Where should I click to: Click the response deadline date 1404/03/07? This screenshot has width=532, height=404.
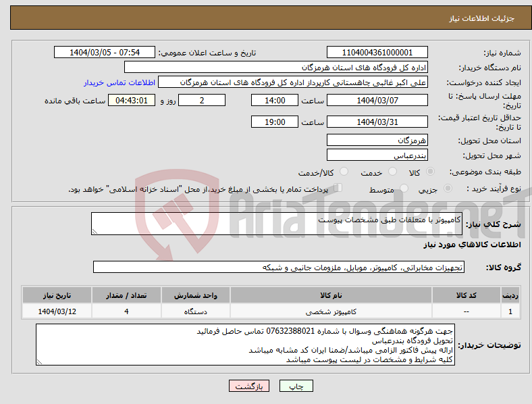click(x=377, y=100)
